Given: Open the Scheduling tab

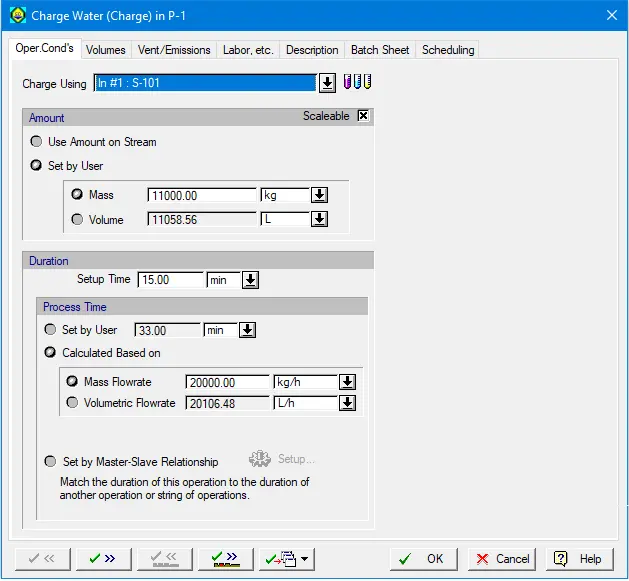Looking at the screenshot, I should (x=447, y=50).
